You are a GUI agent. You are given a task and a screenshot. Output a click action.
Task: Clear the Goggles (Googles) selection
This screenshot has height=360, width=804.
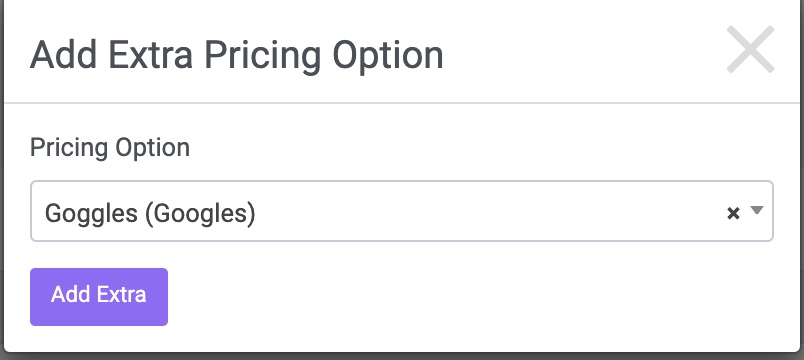pyautogui.click(x=733, y=213)
